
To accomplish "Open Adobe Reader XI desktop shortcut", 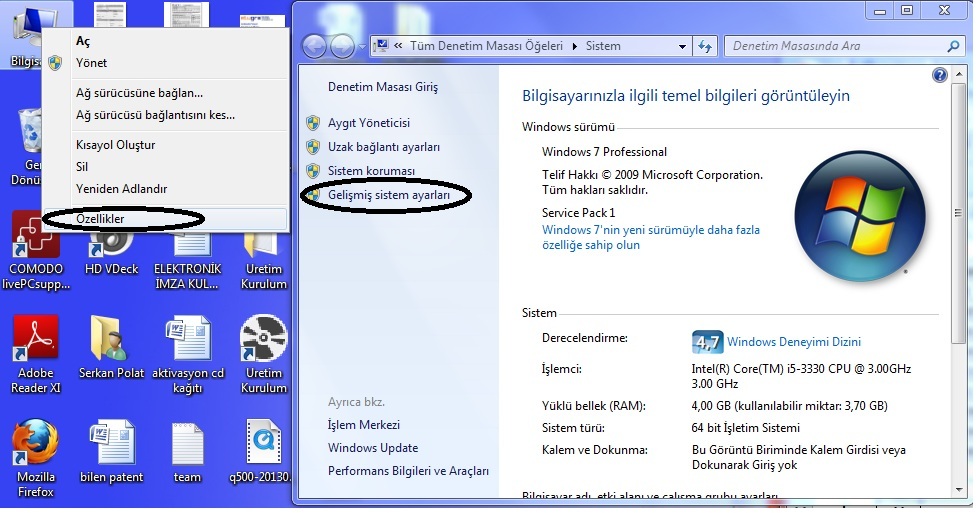I will click(x=35, y=340).
